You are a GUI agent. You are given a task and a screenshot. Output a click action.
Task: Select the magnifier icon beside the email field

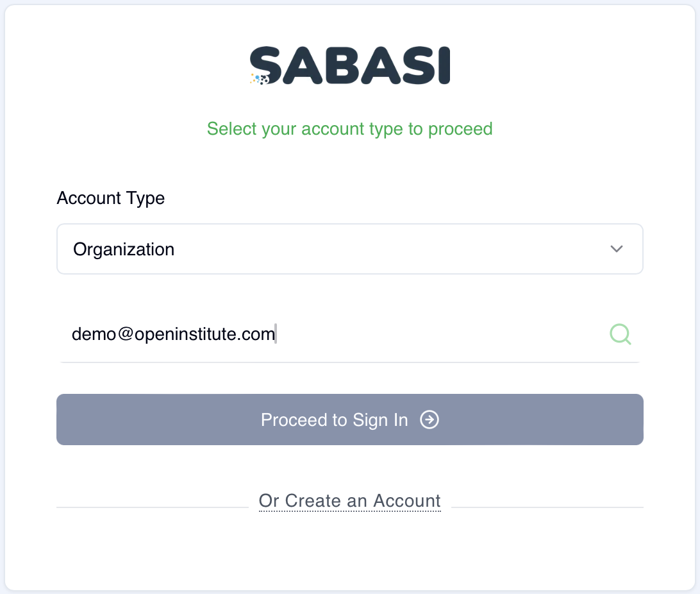(620, 334)
